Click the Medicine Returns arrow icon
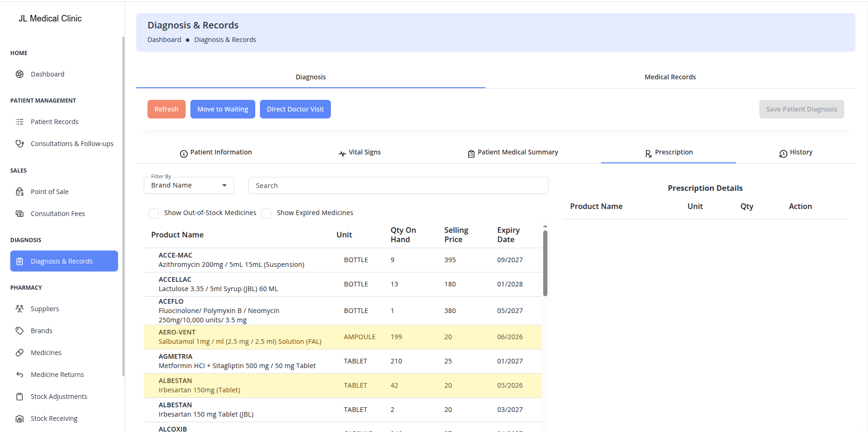The width and height of the screenshot is (868, 432). pyautogui.click(x=20, y=375)
